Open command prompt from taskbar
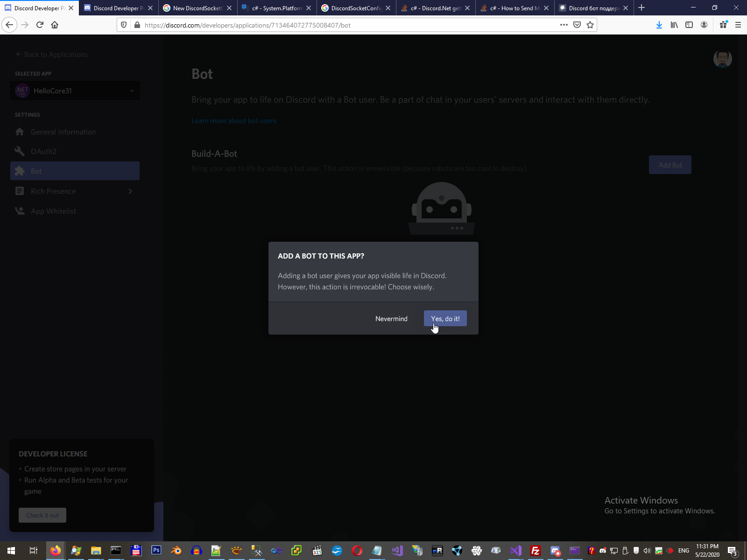The height and width of the screenshot is (560, 747). pyautogui.click(x=116, y=551)
